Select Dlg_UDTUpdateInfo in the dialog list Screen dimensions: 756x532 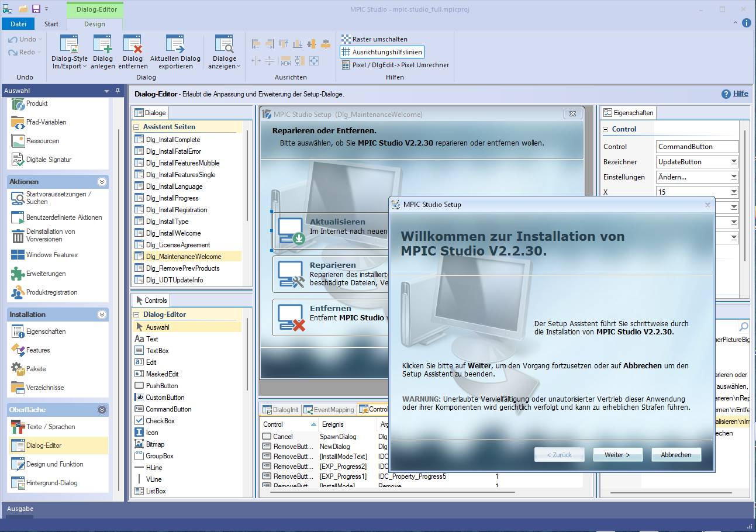click(x=175, y=280)
